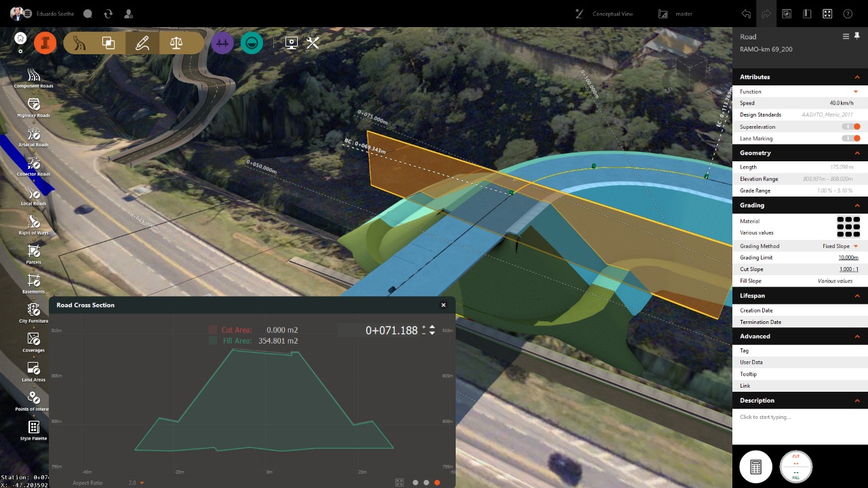This screenshot has width=868, height=488.
Task: Select the pencil edit tool
Action: [x=142, y=43]
